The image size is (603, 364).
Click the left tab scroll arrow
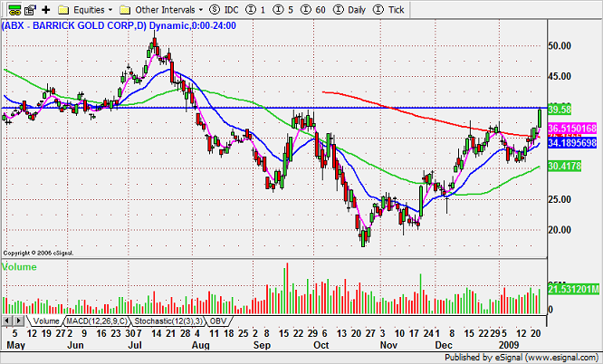(6, 321)
